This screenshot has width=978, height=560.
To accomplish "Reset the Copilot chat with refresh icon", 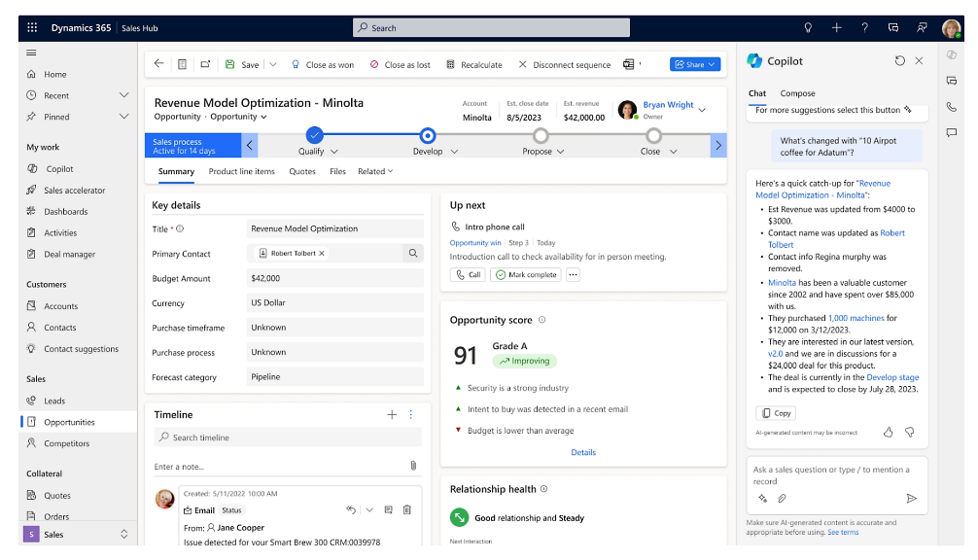I will tap(899, 60).
